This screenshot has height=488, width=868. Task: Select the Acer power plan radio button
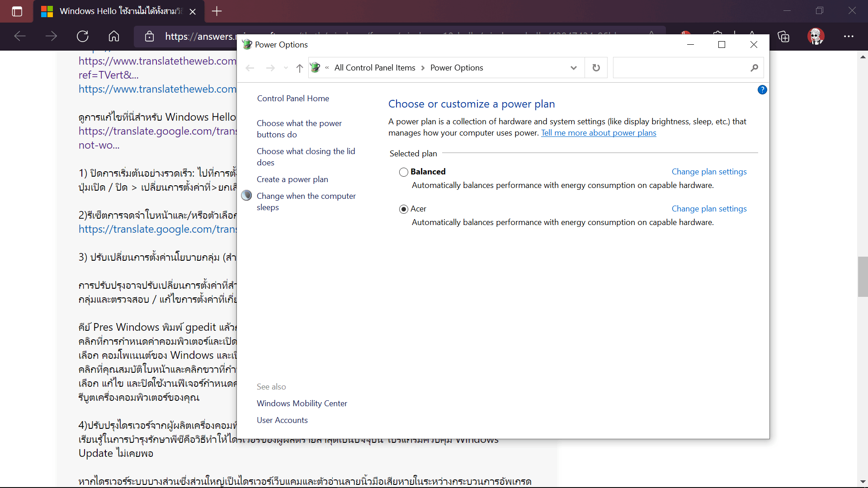(x=404, y=209)
